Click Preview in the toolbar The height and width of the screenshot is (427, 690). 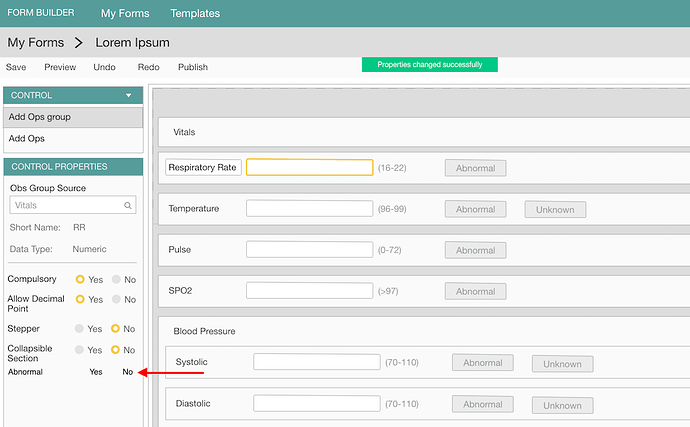(x=60, y=67)
